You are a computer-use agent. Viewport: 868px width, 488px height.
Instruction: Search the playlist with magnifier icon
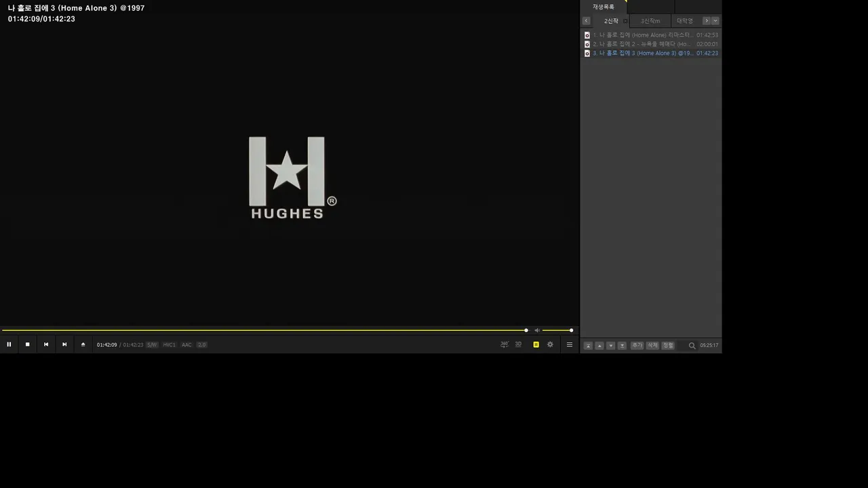[x=692, y=346]
